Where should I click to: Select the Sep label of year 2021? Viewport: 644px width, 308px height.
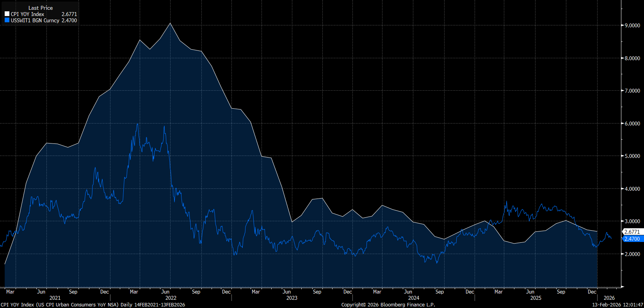pyautogui.click(x=73, y=292)
